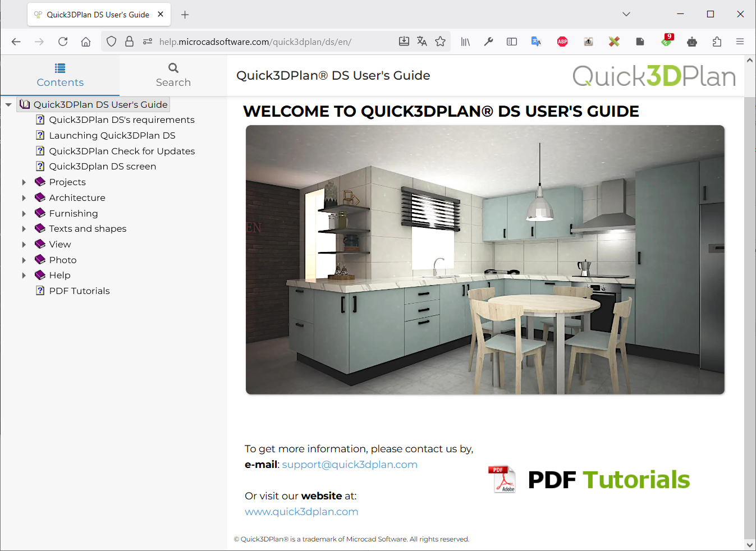
Task: Open the www.quick3dplan.com website link
Action: [x=301, y=512]
